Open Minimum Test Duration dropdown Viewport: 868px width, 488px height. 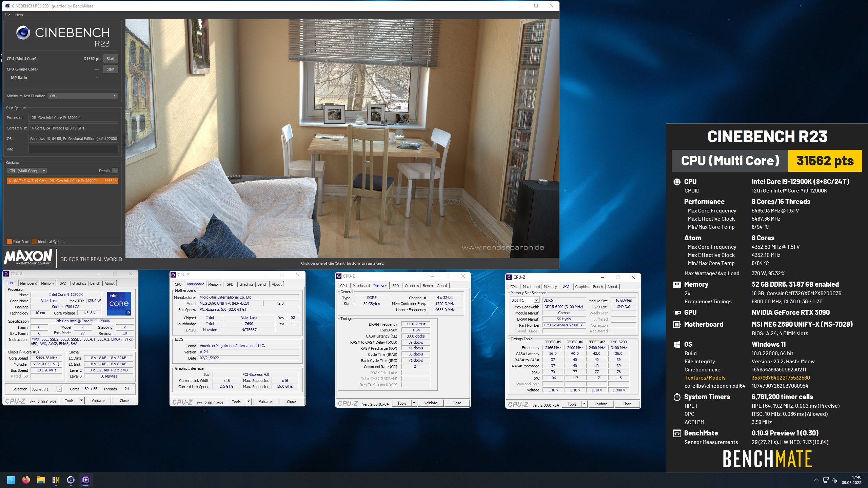tap(83, 96)
